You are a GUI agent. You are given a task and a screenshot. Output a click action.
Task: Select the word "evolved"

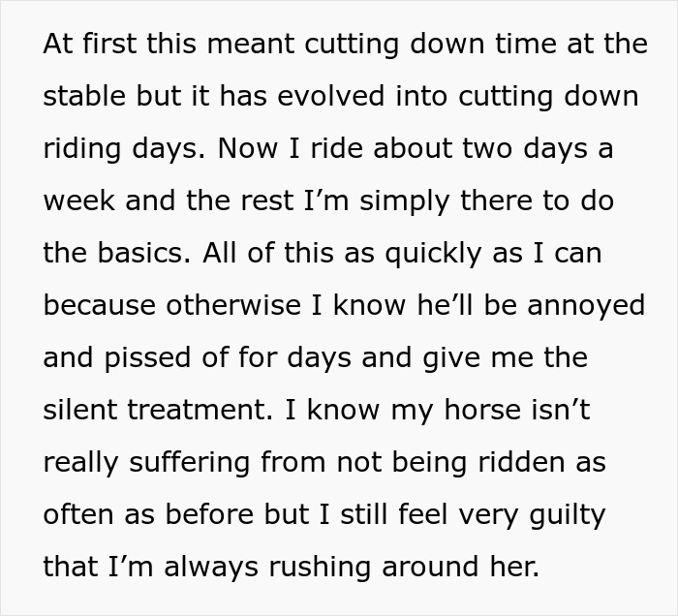(331, 96)
